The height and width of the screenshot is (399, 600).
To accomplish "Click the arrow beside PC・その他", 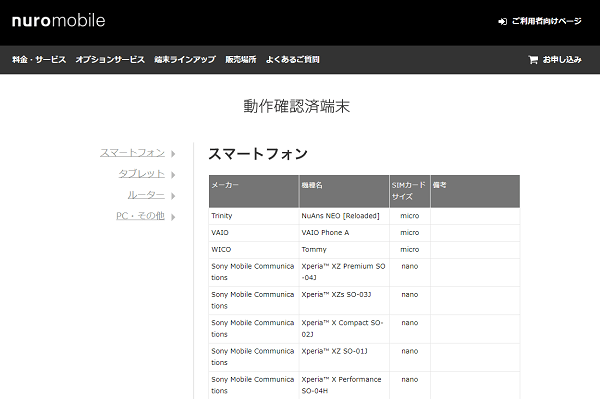I will (x=173, y=217).
